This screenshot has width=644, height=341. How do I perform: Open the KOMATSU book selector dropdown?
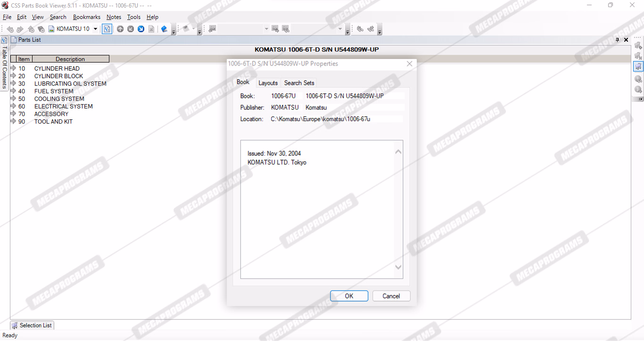(x=95, y=29)
